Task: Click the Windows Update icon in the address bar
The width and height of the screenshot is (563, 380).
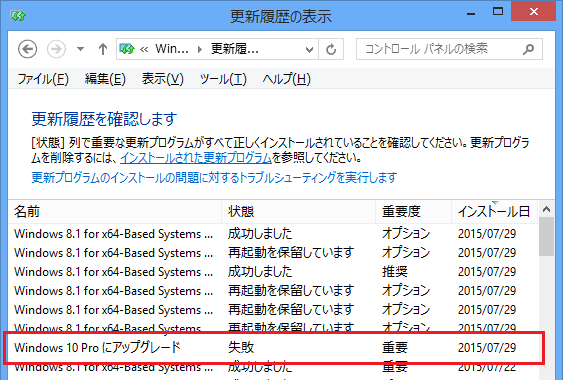Action: pyautogui.click(x=127, y=49)
